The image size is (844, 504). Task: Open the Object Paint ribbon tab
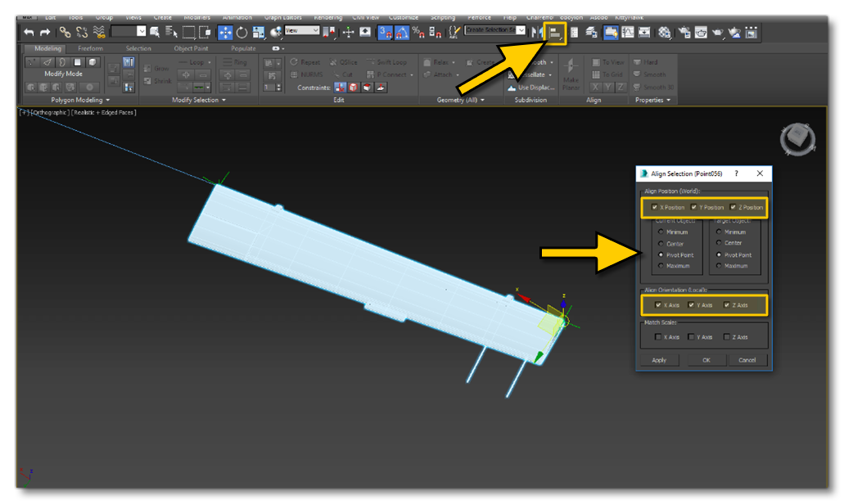[191, 49]
